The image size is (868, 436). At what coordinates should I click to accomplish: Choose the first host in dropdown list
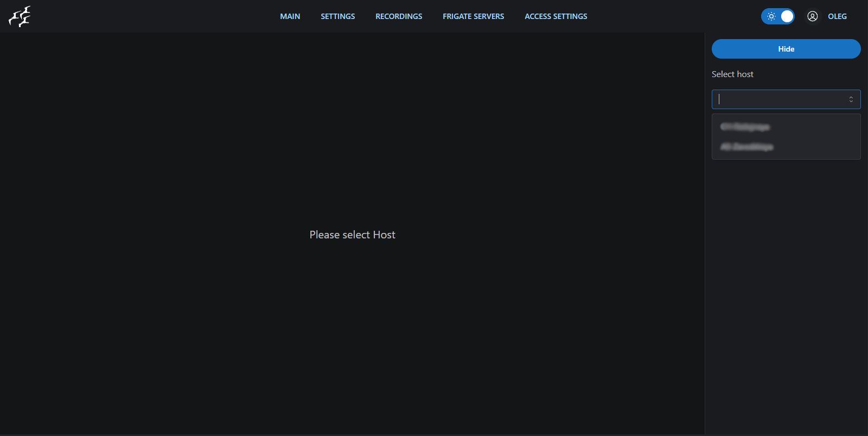point(745,127)
